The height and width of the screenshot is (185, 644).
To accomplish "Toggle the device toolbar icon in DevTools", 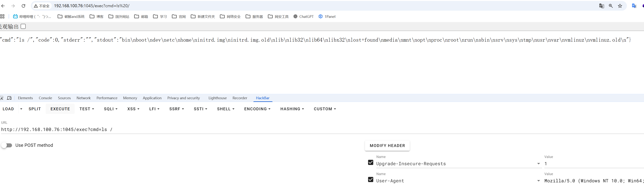I will 9,98.
